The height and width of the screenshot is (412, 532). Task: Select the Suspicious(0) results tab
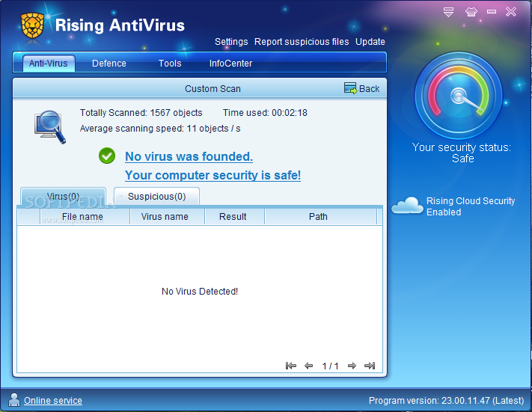[x=156, y=197]
